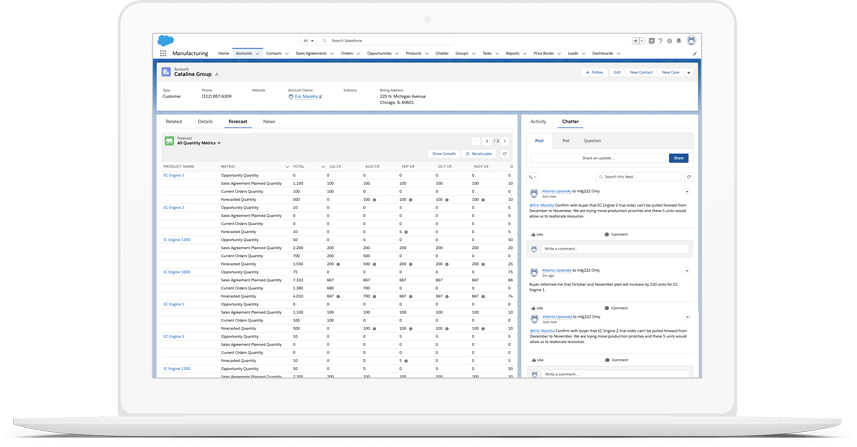Viewport: 857px width, 447px height.
Task: Open the help question mark icon
Action: 660,41
